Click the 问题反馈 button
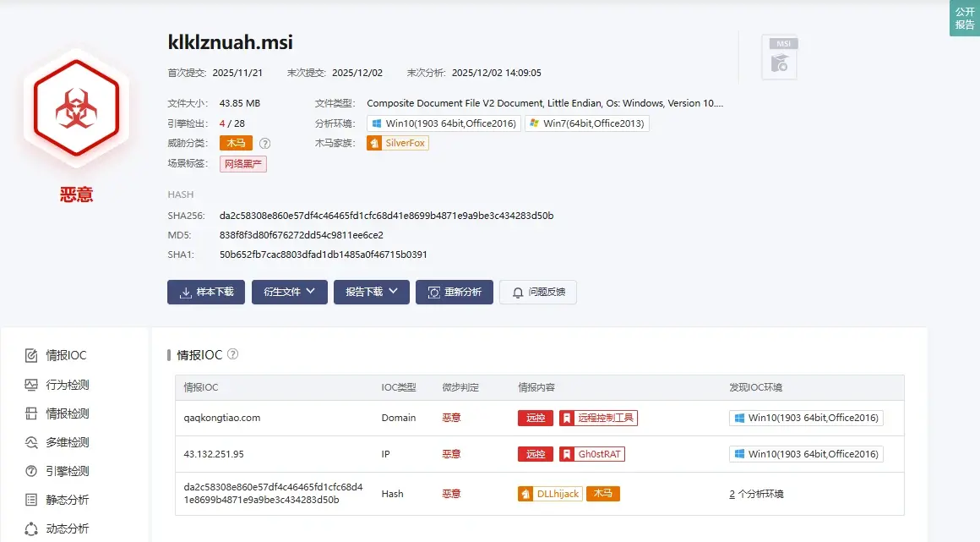 (538, 293)
